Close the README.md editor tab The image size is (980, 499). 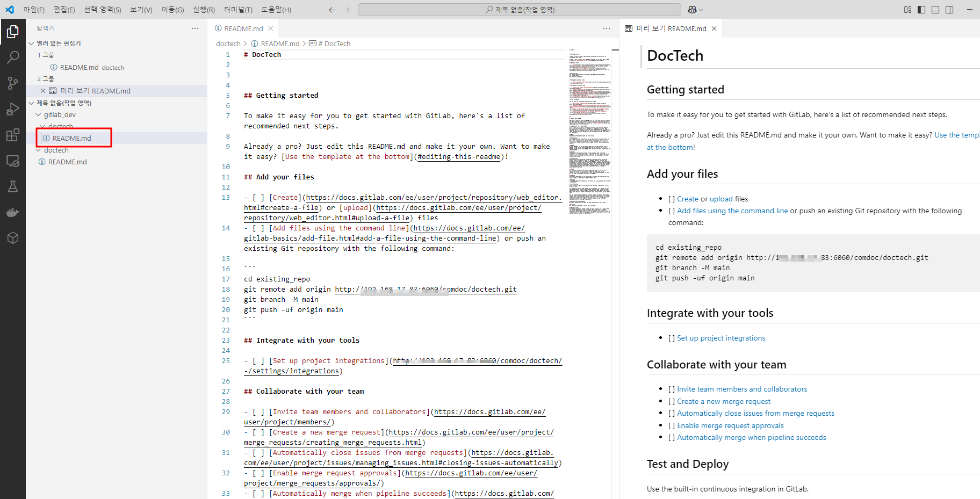[x=271, y=28]
